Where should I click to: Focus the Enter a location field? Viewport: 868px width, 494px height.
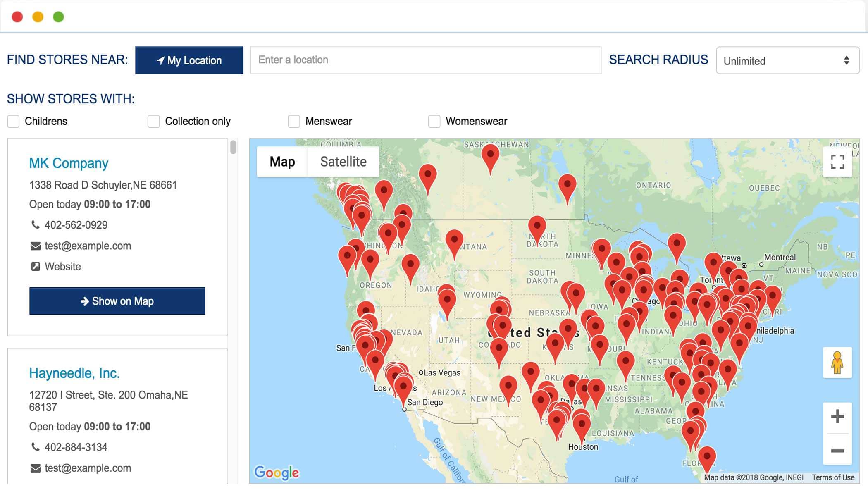[426, 60]
